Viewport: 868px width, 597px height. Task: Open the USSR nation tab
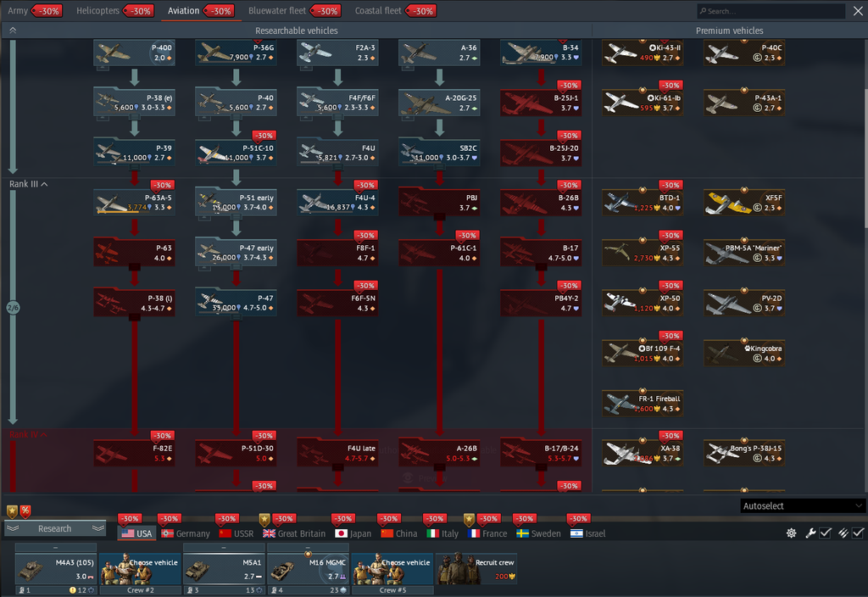(x=236, y=533)
